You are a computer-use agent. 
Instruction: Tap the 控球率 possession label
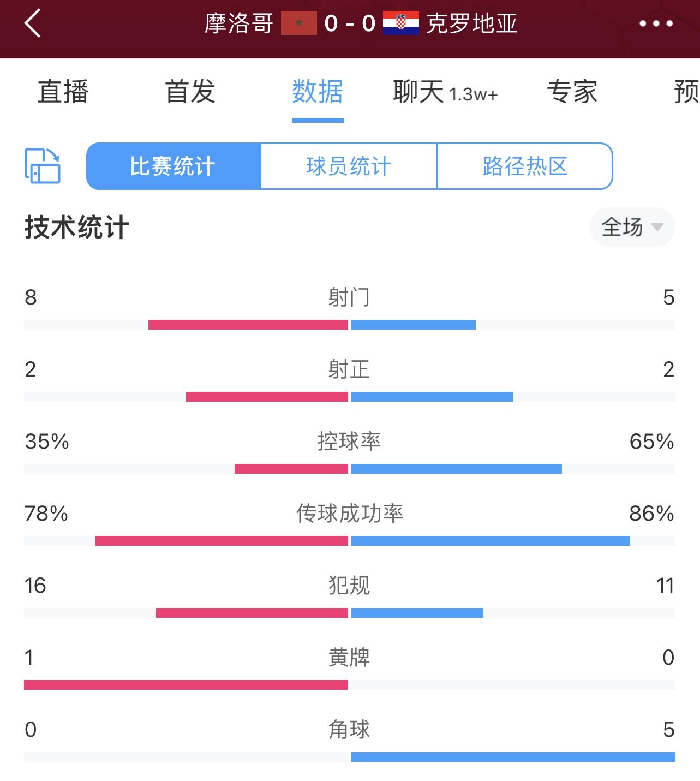(x=349, y=442)
